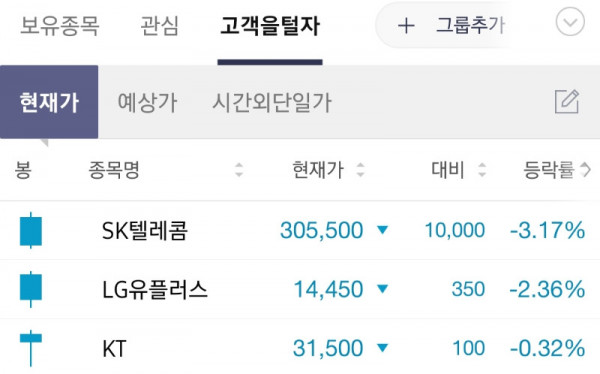Expand the circled chevron group dropdown
This screenshot has height=374, width=600.
(x=570, y=21)
